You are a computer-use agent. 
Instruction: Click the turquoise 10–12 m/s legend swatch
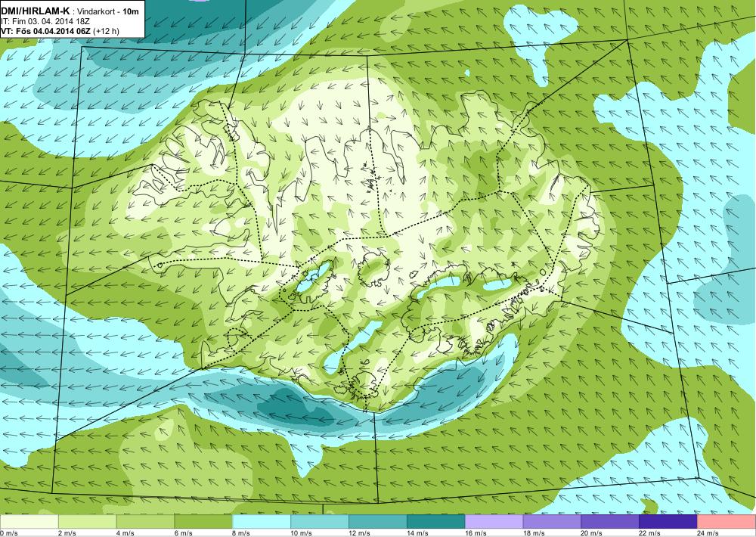pyautogui.click(x=320, y=522)
